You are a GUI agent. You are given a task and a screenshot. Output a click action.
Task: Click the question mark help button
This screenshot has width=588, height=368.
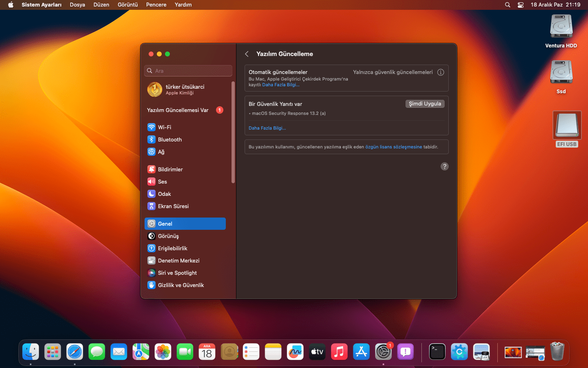(x=444, y=166)
